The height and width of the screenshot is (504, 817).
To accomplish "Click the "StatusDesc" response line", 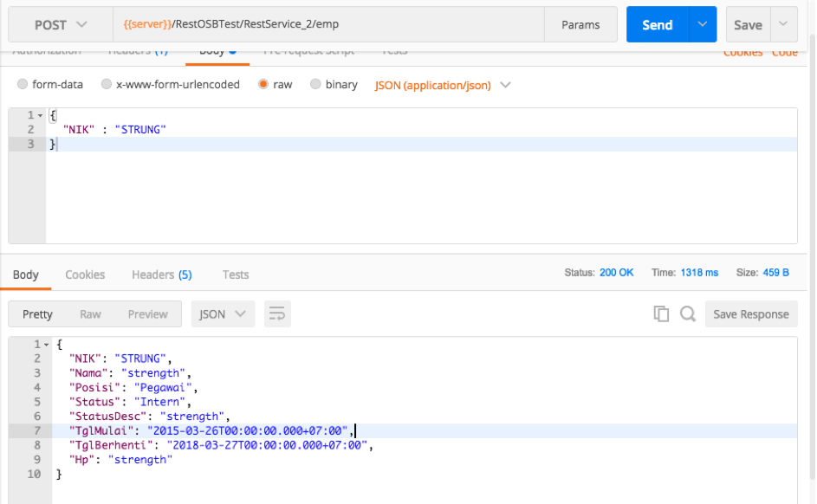I will click(x=425, y=417).
